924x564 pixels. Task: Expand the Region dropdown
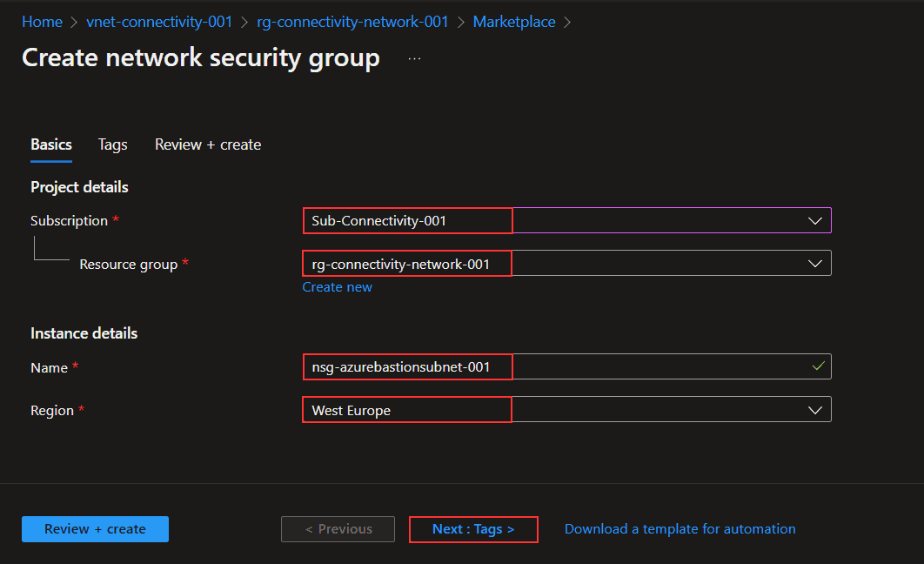click(815, 409)
